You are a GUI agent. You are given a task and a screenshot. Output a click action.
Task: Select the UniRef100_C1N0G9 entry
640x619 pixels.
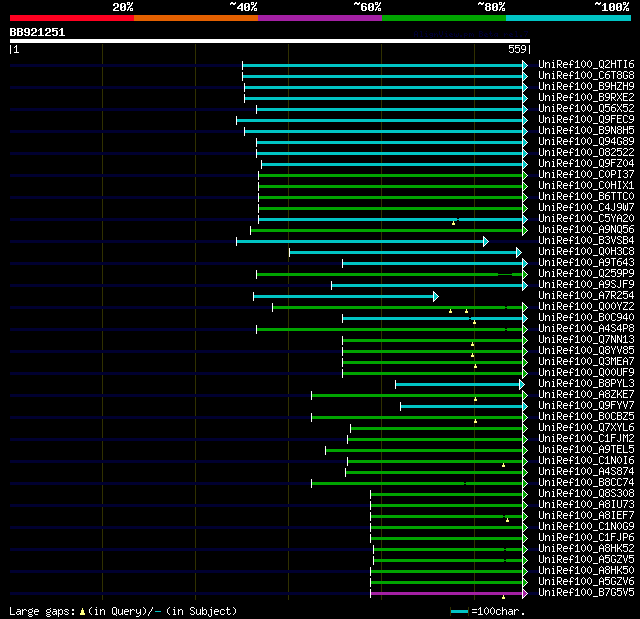click(x=586, y=527)
